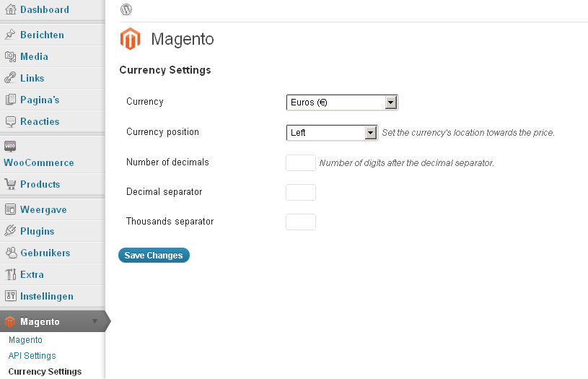
Task: Click the WooCommerce woo badge icon
Action: pyautogui.click(x=10, y=146)
